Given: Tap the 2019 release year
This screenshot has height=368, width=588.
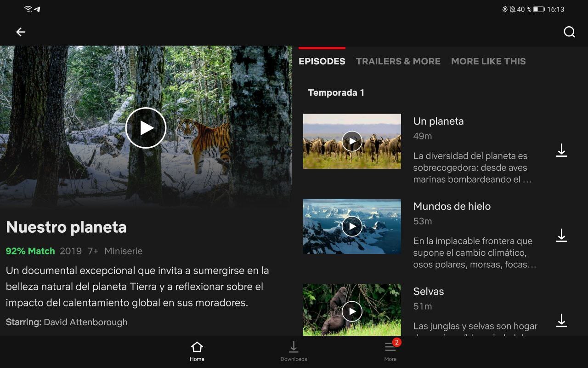Looking at the screenshot, I should pos(71,251).
